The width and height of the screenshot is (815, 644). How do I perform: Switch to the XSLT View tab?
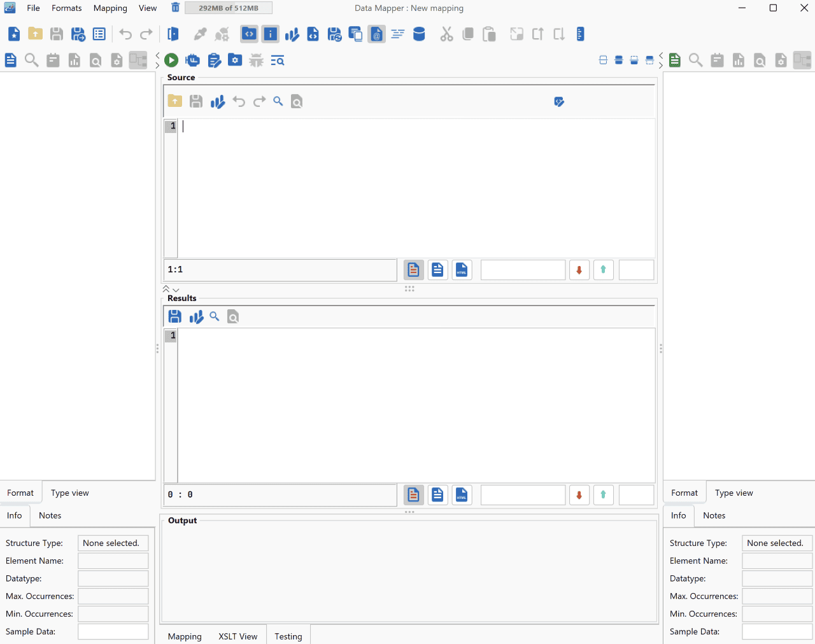[x=238, y=636]
